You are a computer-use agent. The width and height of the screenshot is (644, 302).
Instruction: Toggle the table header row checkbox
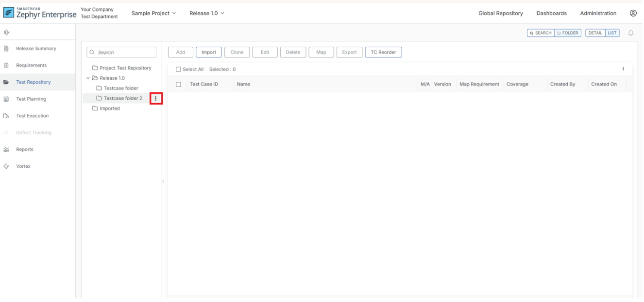pyautogui.click(x=178, y=85)
